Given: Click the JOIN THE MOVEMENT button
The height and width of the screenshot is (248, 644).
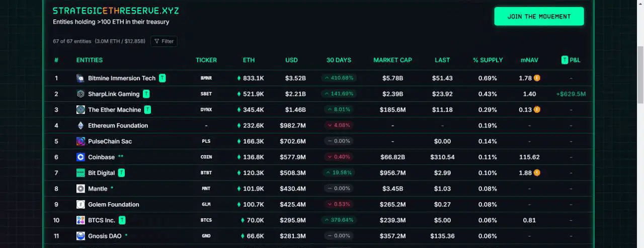Looking at the screenshot, I should click(539, 16).
